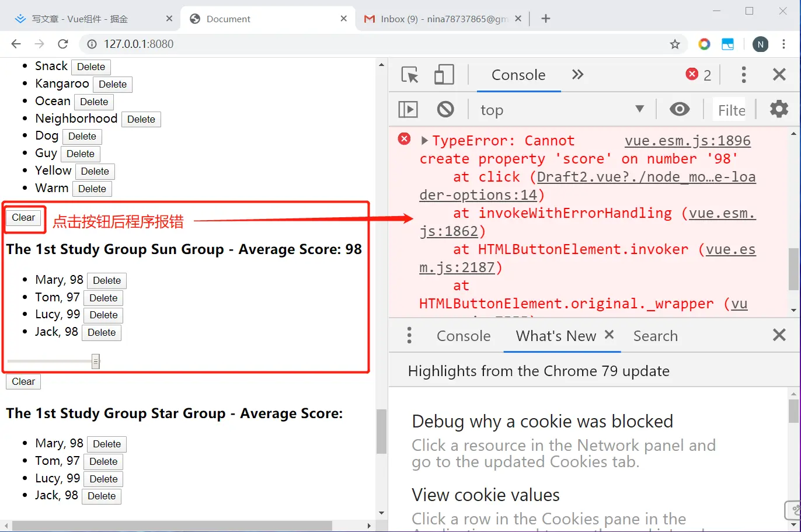Switch to the Console panel tab
This screenshot has width=801, height=532.
[x=518, y=75]
